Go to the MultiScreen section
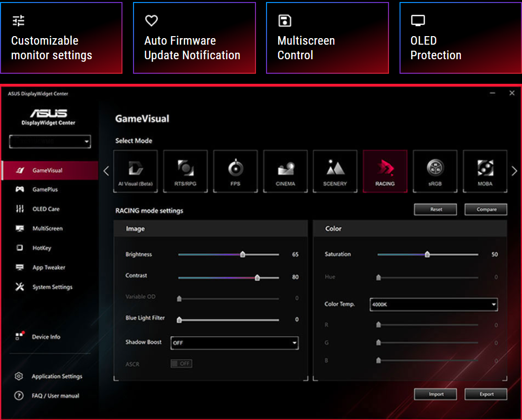The width and height of the screenshot is (522, 420). tap(47, 229)
